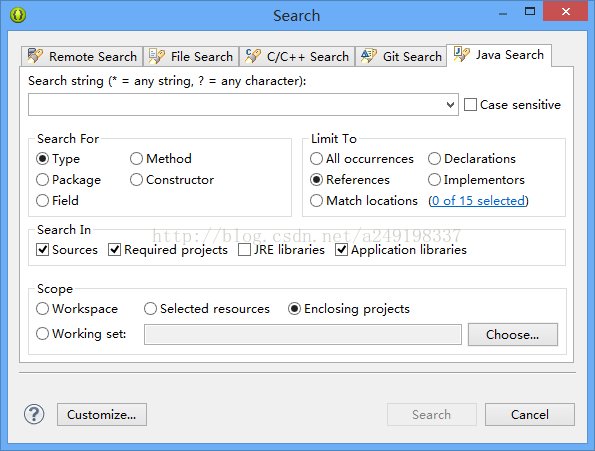595x451 pixels.
Task: Click the Java Search tab icon
Action: pos(461,55)
